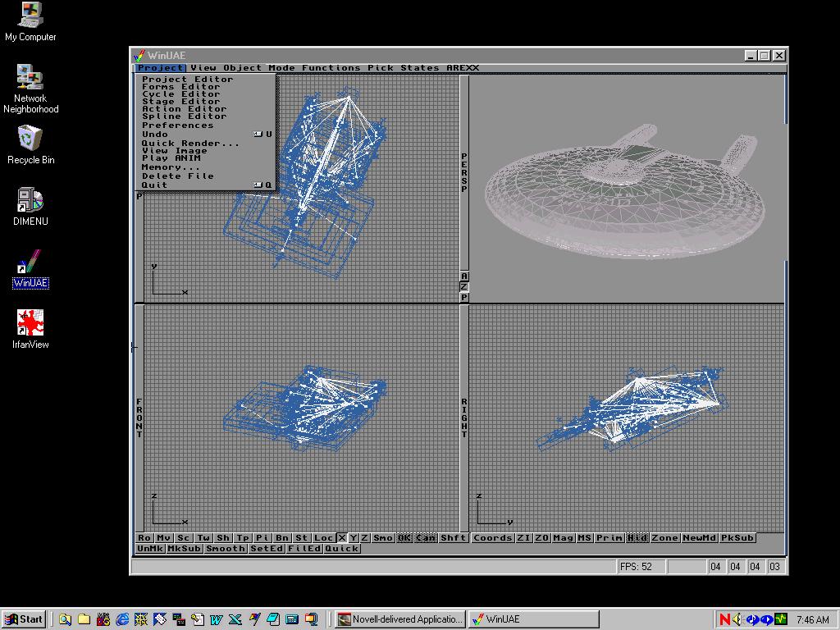This screenshot has width=840, height=630.
Task: Select Delete File menu entry
Action: point(206,176)
